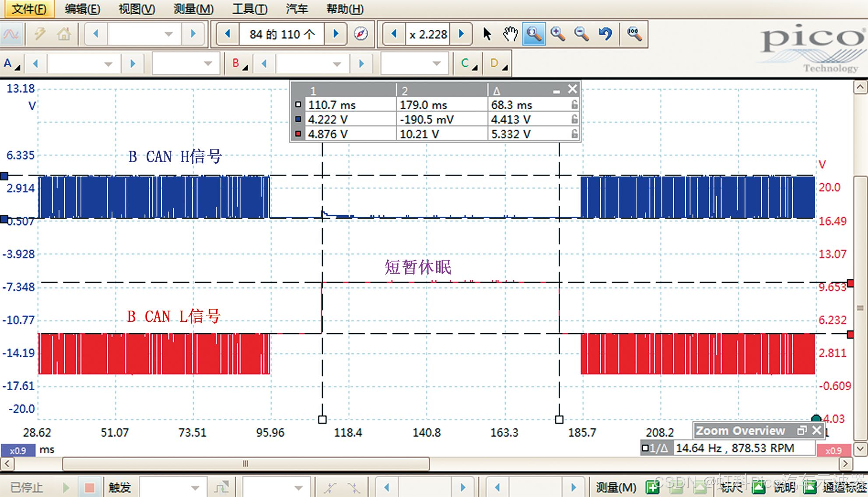Viewport: 868px width, 497px height.
Task: Click the trigger edge type icon
Action: (x=221, y=487)
